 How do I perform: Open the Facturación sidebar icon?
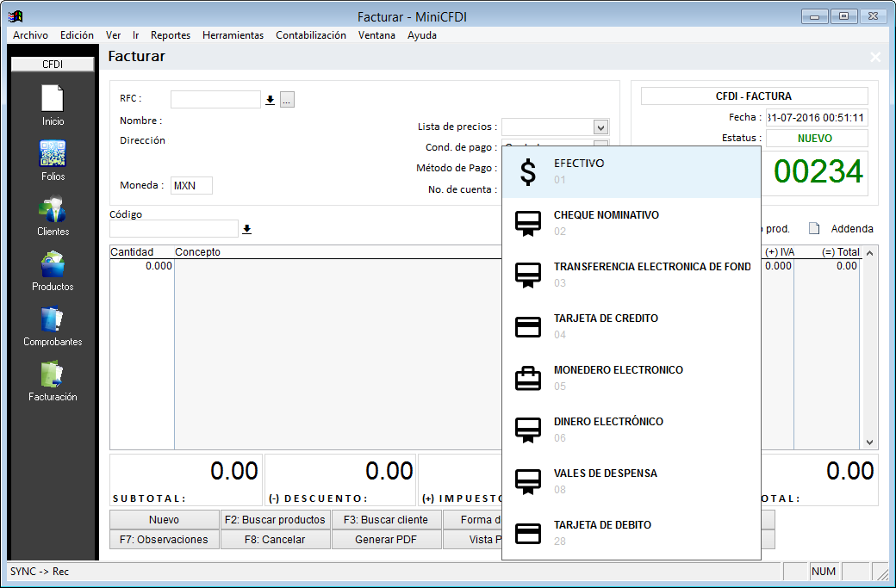coord(53,374)
